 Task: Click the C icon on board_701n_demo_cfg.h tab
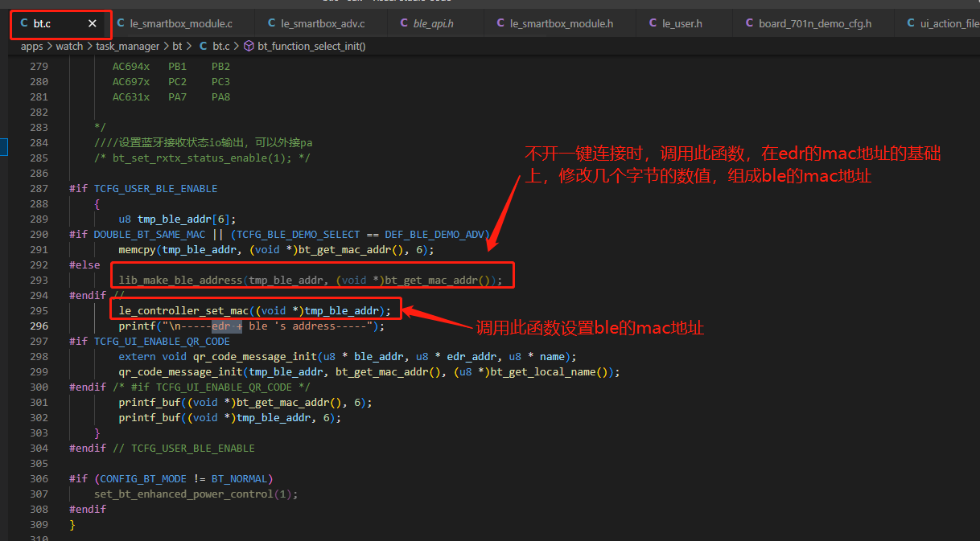tap(749, 23)
